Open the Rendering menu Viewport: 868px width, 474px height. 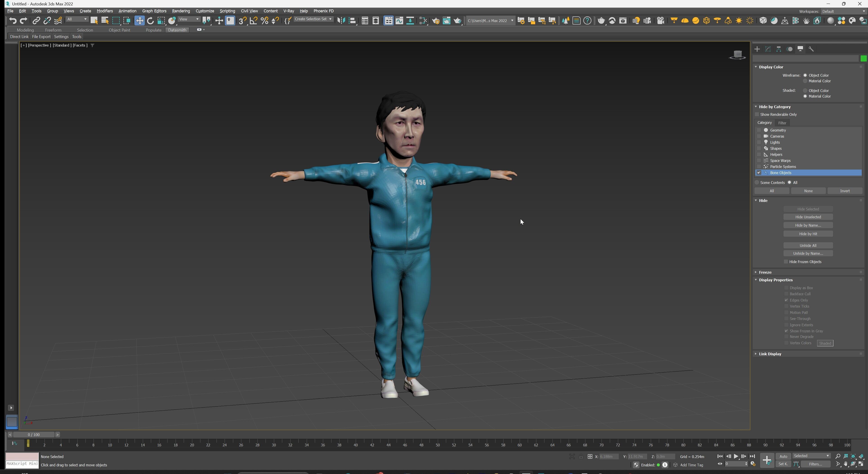click(x=181, y=11)
